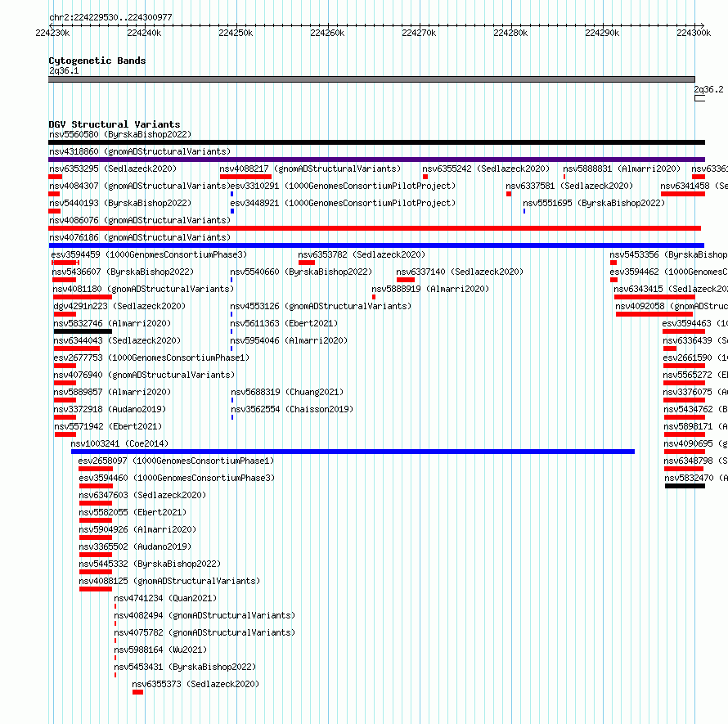Select the 2q36.2 band label

[708, 89]
